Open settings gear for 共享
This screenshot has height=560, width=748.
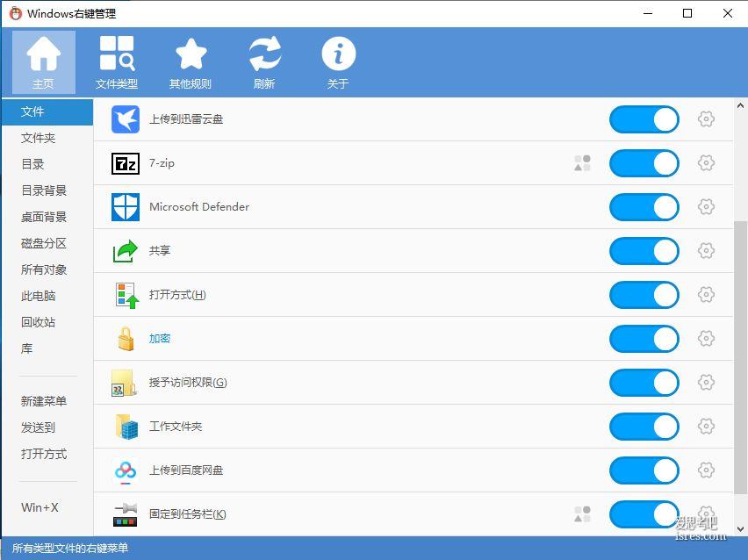tap(706, 250)
